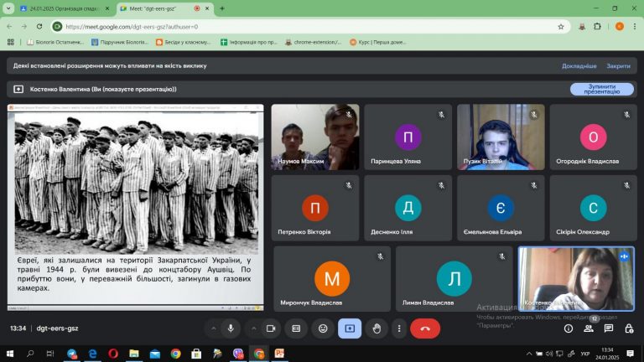
Task: Click the shared presentation slide preview
Action: click(x=136, y=207)
